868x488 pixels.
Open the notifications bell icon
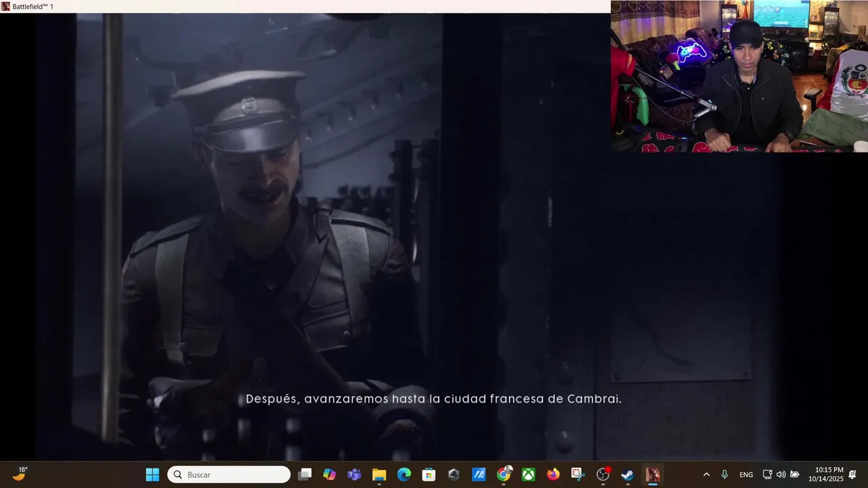click(x=852, y=474)
